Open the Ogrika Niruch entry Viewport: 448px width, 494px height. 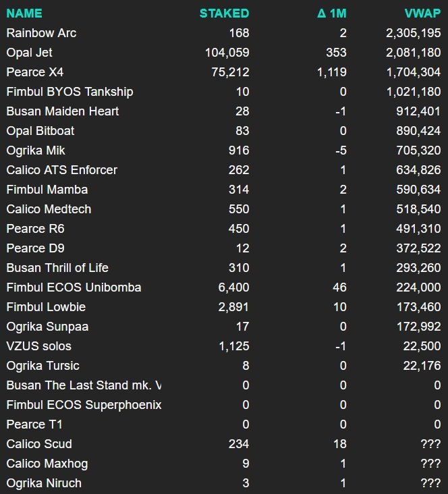[x=44, y=483]
